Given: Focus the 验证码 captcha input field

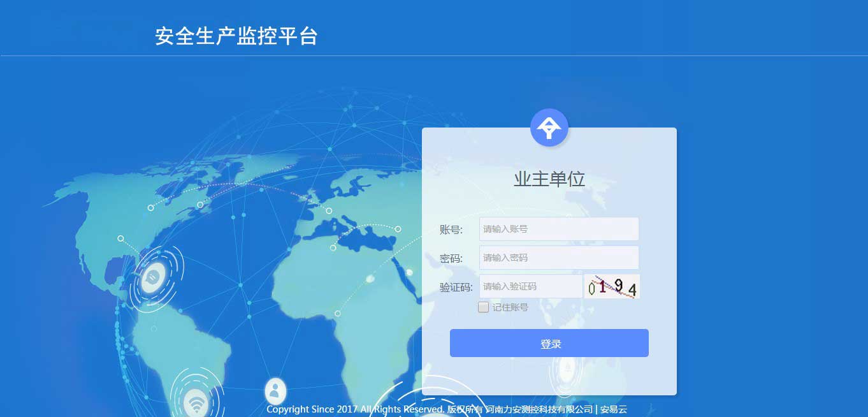Looking at the screenshot, I should pyautogui.click(x=530, y=286).
